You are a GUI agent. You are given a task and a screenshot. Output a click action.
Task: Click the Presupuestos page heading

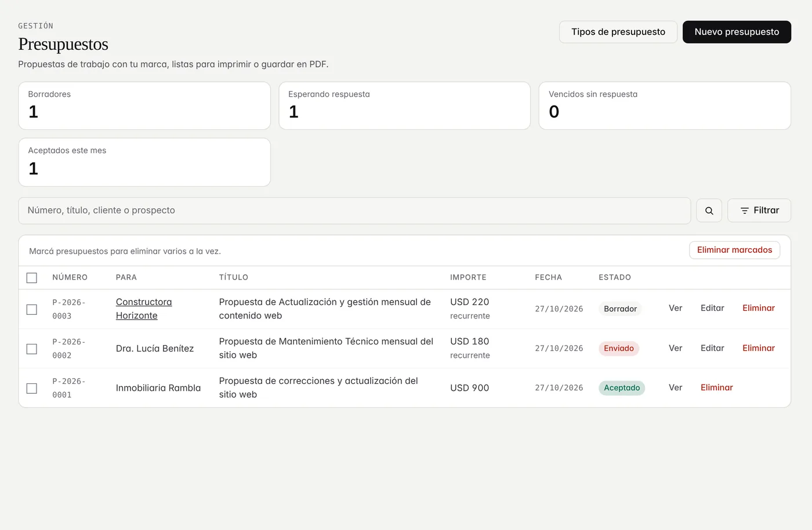click(63, 44)
